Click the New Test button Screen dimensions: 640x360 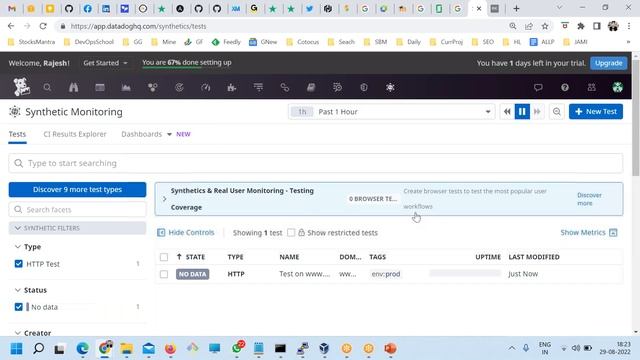click(x=596, y=111)
